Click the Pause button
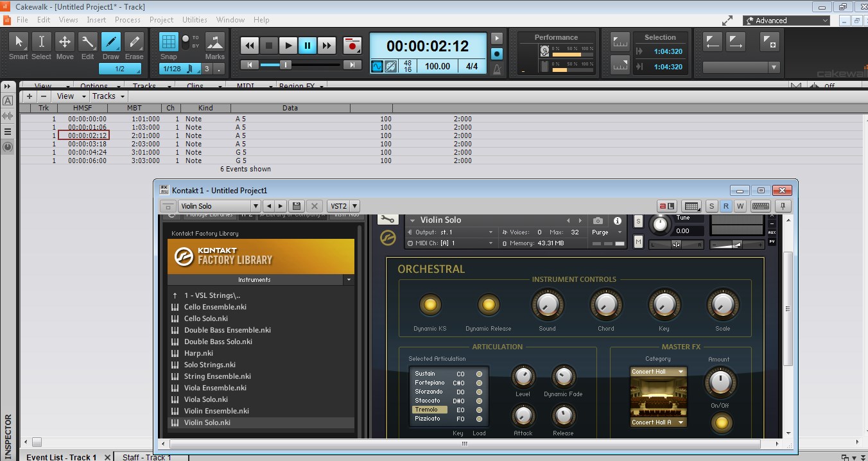868x461 pixels. pos(308,46)
